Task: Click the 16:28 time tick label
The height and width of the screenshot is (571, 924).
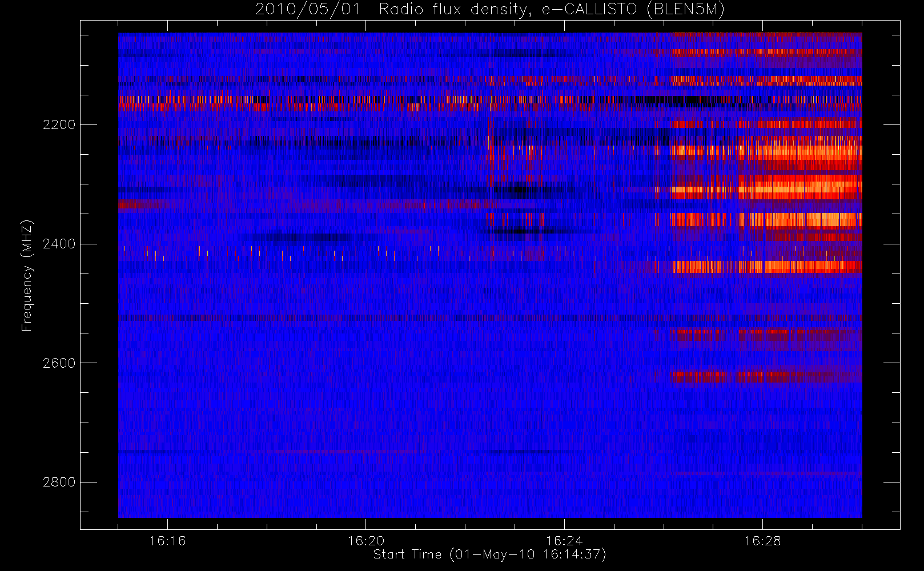Action: 762,541
